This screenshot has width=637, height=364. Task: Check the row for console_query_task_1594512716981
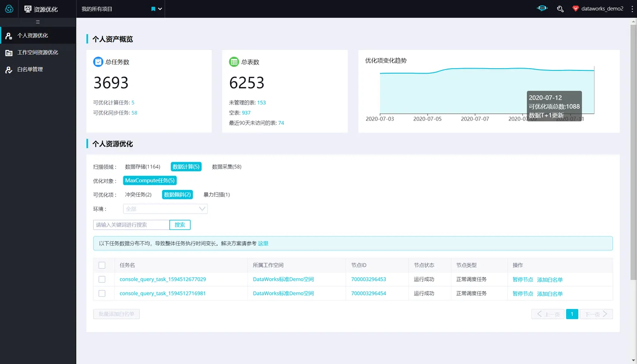(102, 294)
